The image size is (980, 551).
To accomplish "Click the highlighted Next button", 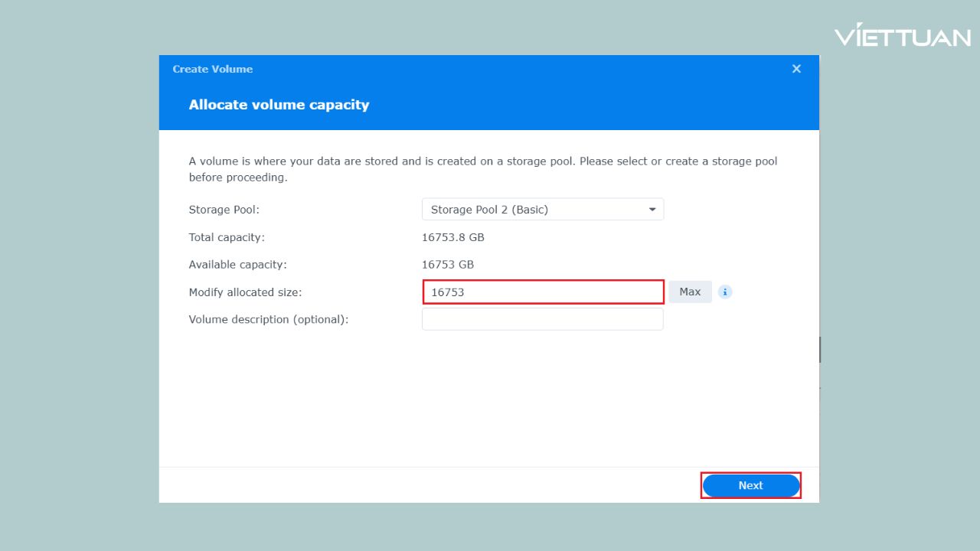I will (x=750, y=485).
